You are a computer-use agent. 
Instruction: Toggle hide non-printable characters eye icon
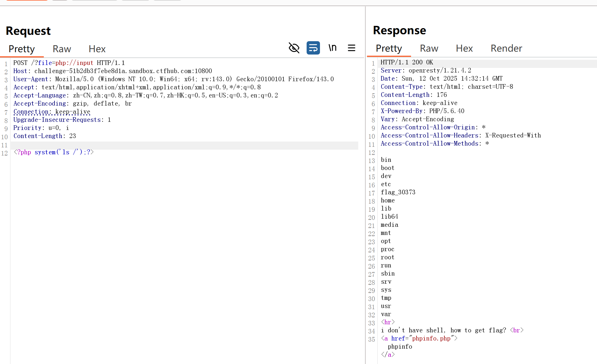pyautogui.click(x=294, y=48)
